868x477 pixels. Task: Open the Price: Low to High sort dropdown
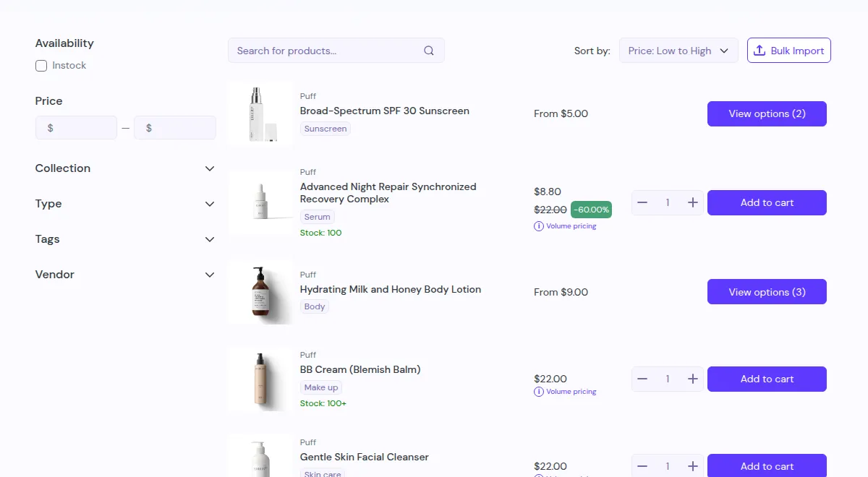(x=678, y=51)
